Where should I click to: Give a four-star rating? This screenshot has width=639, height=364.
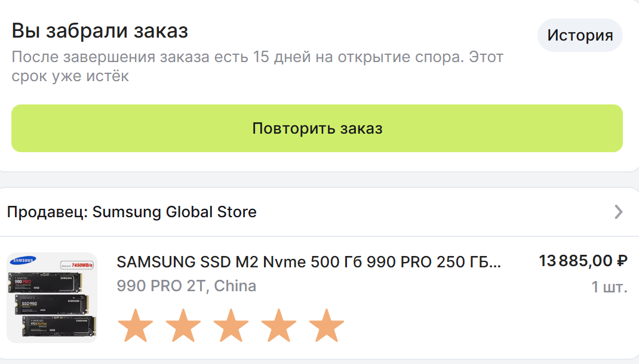[279, 325]
